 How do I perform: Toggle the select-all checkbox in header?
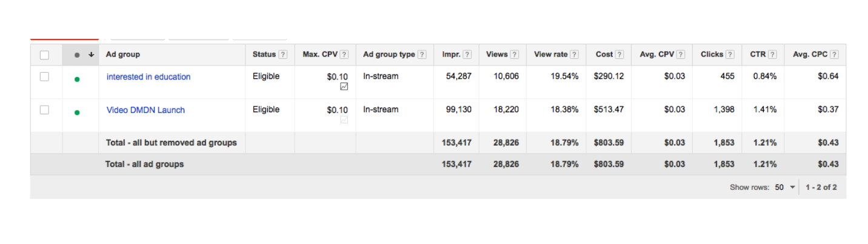[44, 55]
